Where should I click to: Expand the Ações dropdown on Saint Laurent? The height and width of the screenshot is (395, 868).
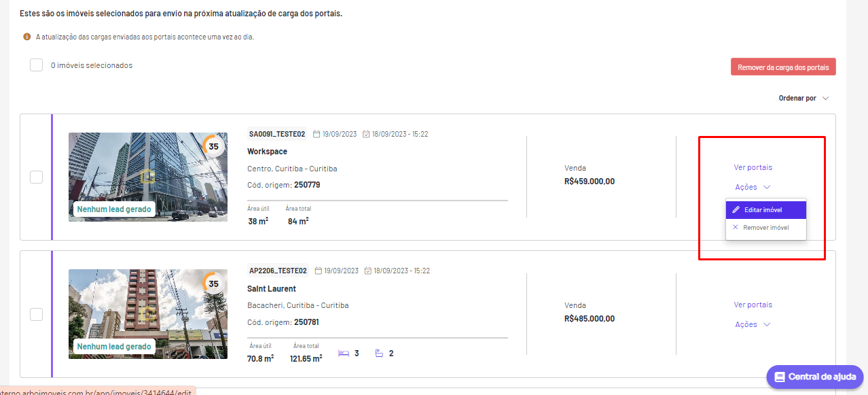753,324
